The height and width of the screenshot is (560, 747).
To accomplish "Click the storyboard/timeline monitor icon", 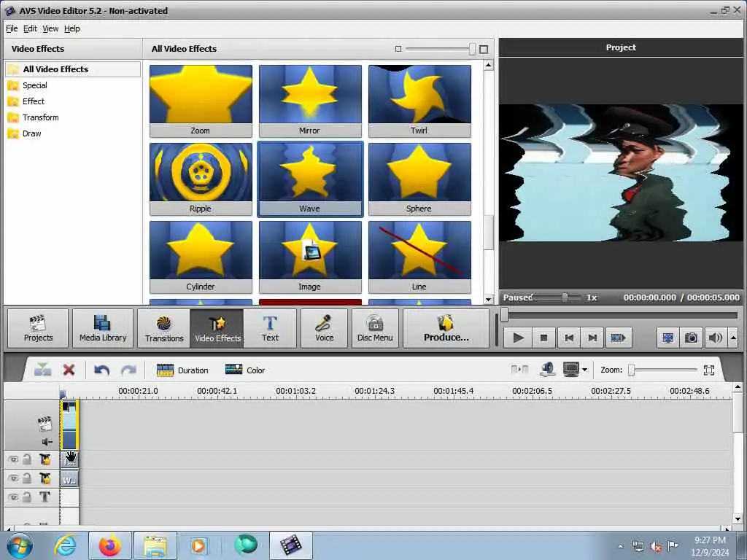I will tap(570, 369).
